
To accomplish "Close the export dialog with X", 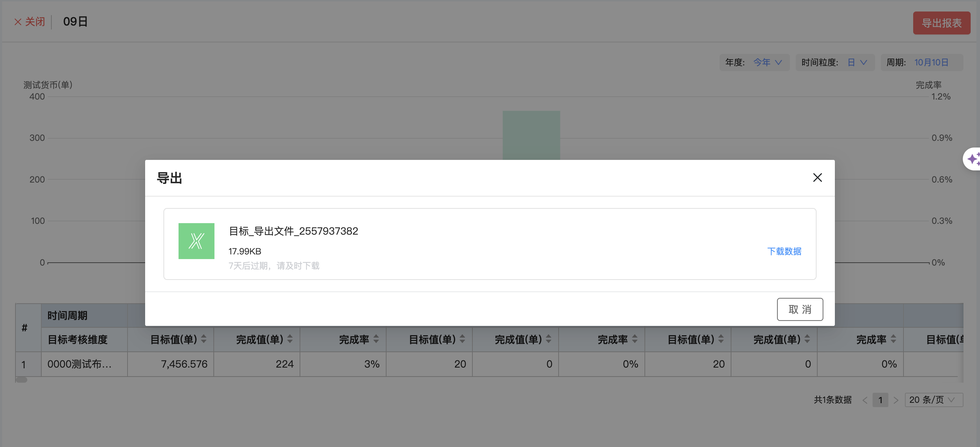I will click(x=817, y=178).
